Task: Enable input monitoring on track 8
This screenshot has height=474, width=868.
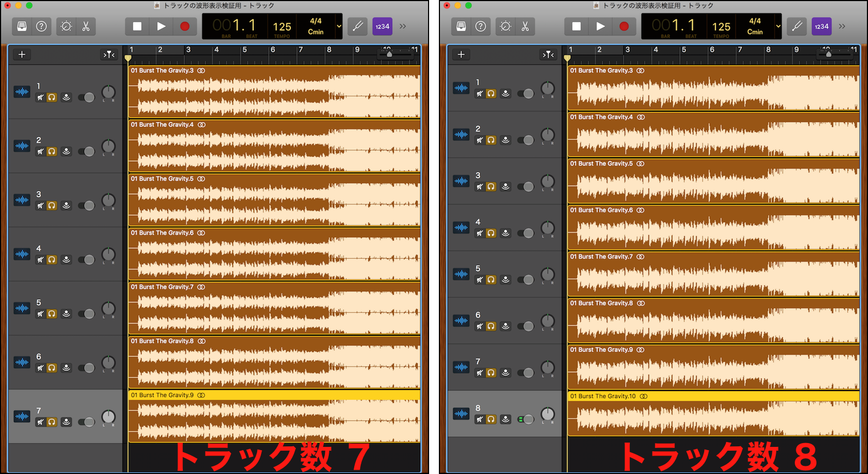Action: tap(506, 419)
